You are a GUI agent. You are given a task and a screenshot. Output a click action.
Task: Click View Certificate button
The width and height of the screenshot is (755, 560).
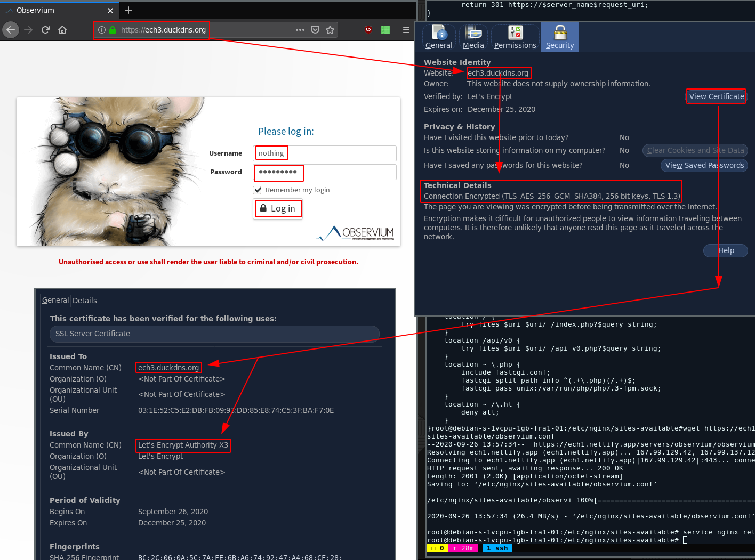716,96
